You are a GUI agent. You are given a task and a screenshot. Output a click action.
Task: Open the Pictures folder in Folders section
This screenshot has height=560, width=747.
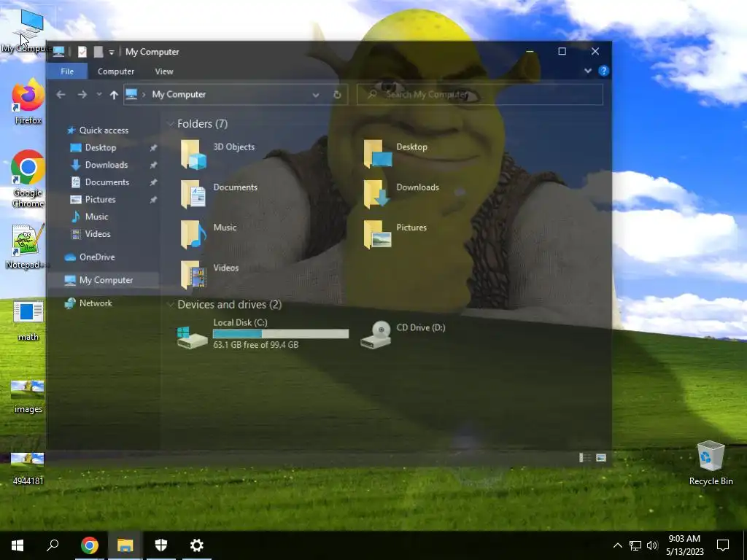click(377, 234)
